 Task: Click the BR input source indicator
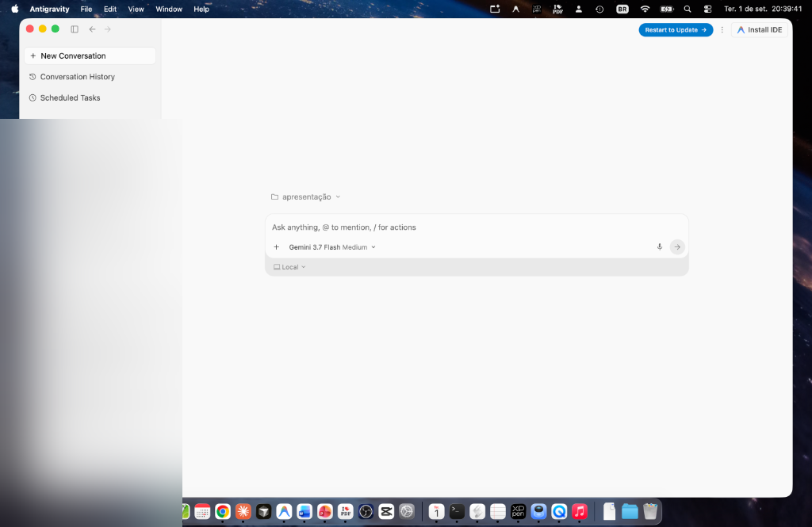(x=622, y=9)
